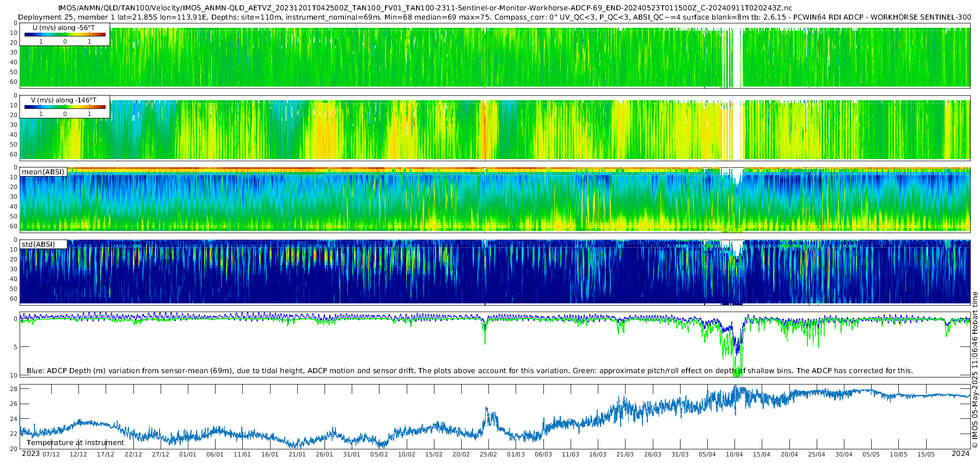Select the '11/03' date tick
The height and width of the screenshot is (463, 980).
point(571,455)
